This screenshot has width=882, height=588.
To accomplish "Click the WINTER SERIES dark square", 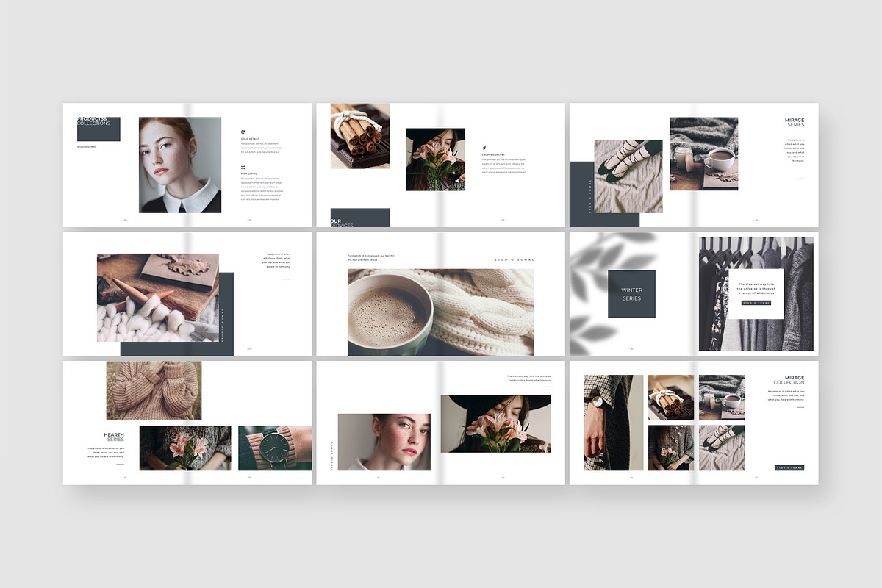I will [631, 294].
